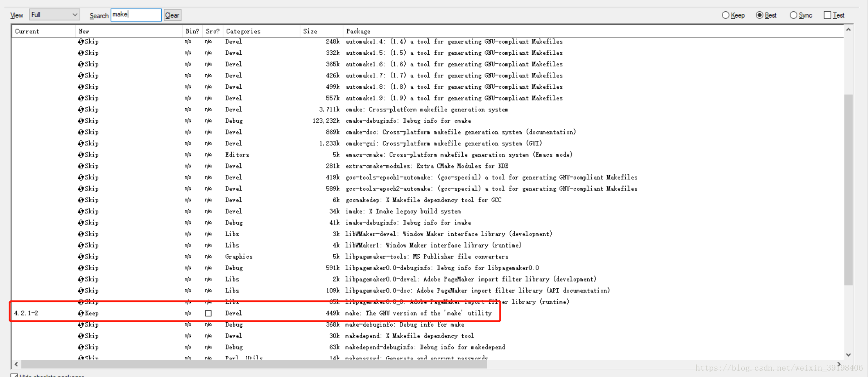Click the Skip cycle icon for automake1.9
868x377 pixels.
[81, 98]
